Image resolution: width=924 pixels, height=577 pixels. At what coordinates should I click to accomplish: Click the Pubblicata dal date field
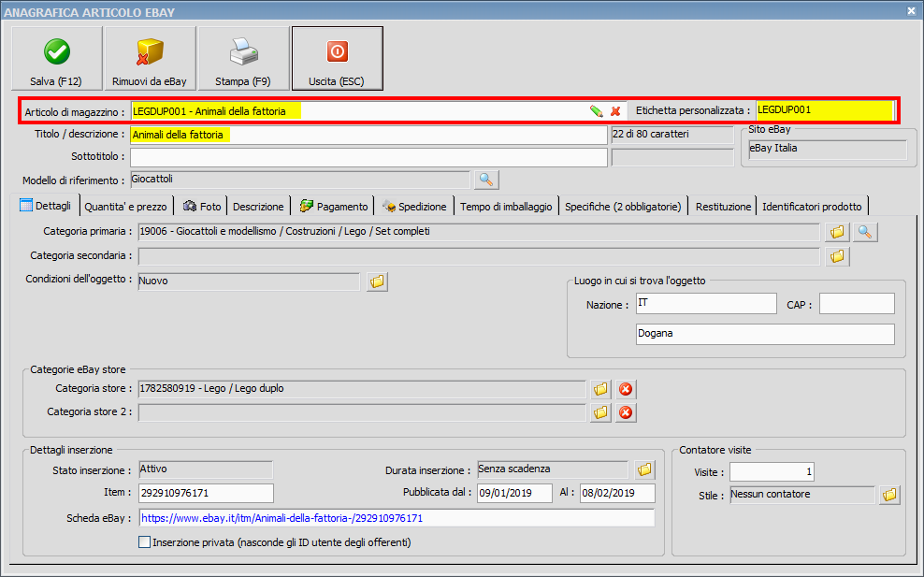pyautogui.click(x=514, y=494)
